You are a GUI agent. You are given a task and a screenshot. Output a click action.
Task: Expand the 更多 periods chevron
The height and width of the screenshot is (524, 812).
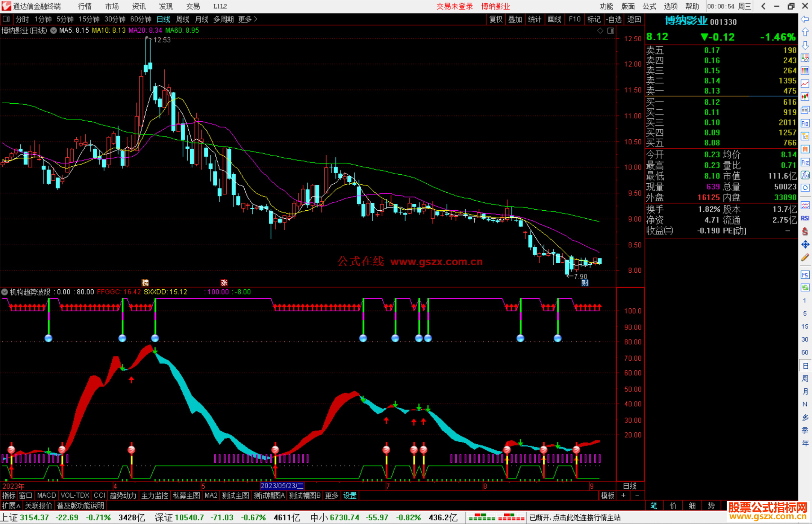pyautogui.click(x=256, y=19)
